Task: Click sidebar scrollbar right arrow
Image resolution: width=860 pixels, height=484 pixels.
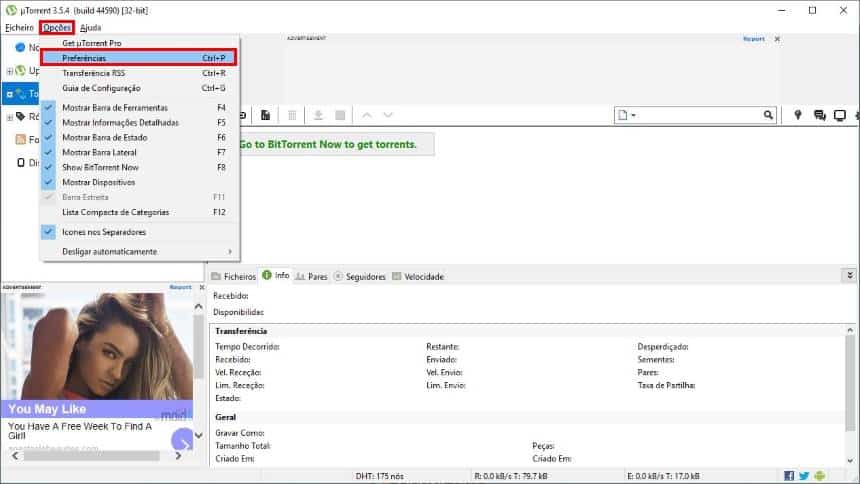Action: click(x=178, y=455)
